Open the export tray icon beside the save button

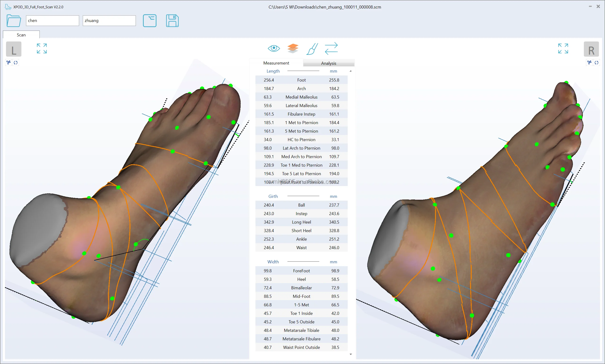coord(150,21)
